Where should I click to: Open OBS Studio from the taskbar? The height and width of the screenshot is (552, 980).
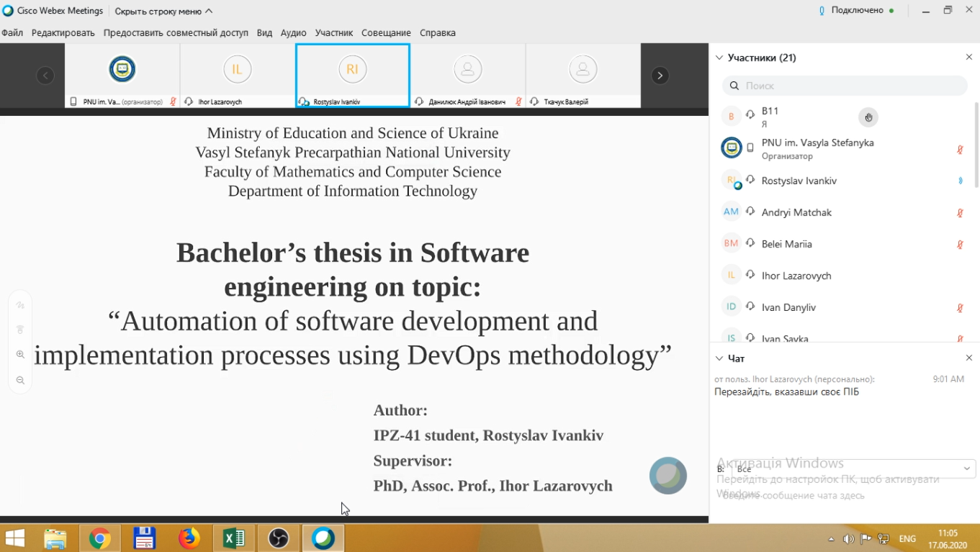[x=279, y=538]
